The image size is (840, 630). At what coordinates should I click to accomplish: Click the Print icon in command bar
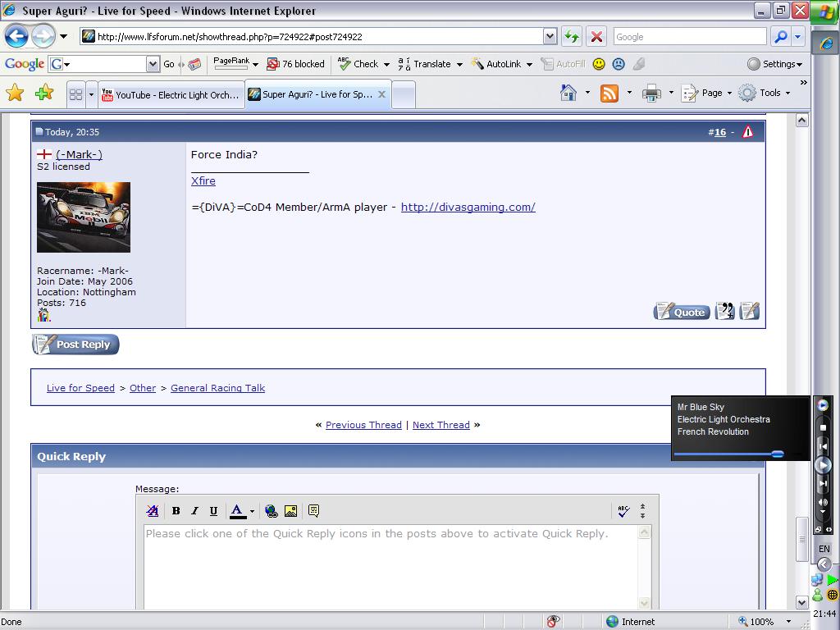click(x=651, y=94)
